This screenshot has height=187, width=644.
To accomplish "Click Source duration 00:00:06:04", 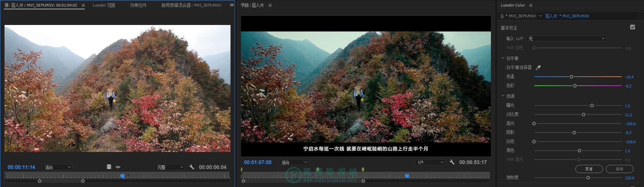I will pyautogui.click(x=212, y=167).
